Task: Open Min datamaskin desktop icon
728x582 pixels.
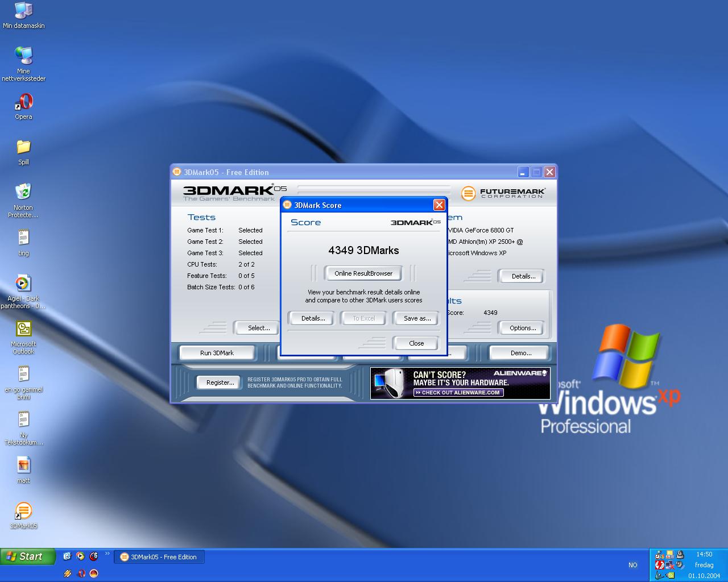Action: point(23,15)
